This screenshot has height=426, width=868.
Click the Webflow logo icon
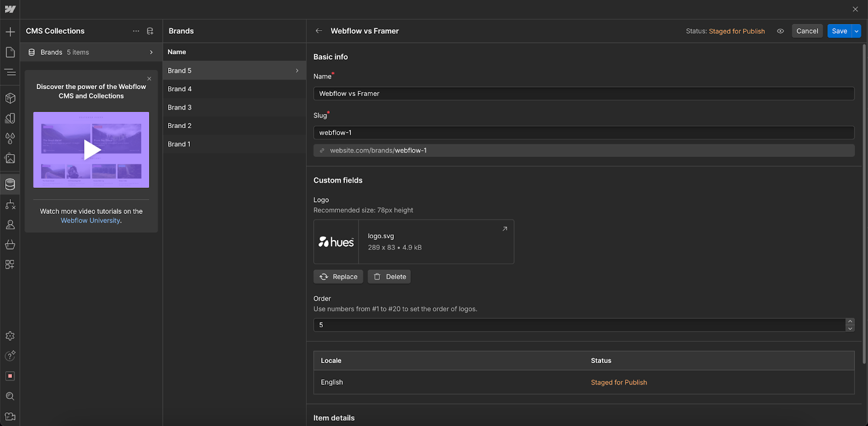tap(10, 9)
